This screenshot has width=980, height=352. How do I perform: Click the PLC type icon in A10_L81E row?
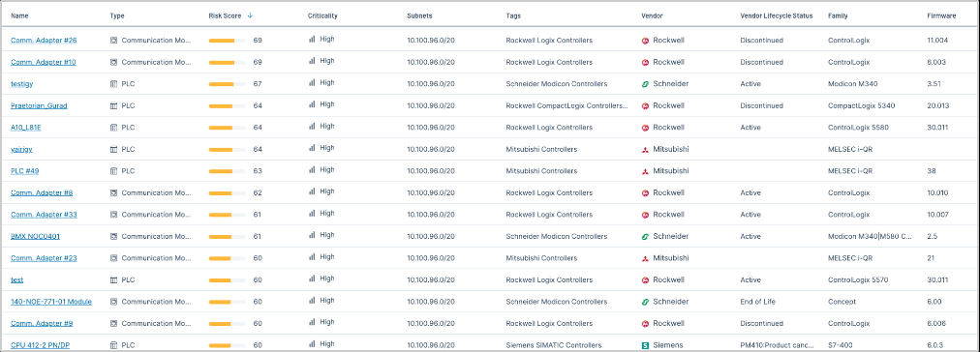tap(113, 128)
